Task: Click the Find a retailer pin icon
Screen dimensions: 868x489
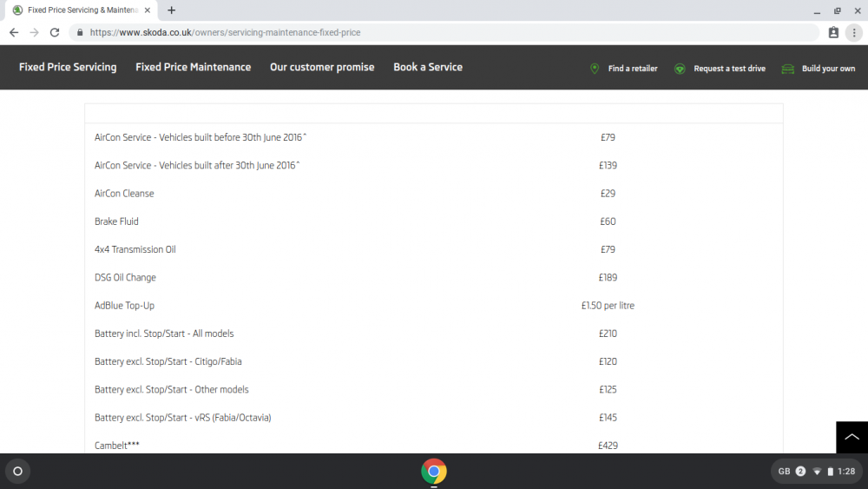Action: (595, 69)
